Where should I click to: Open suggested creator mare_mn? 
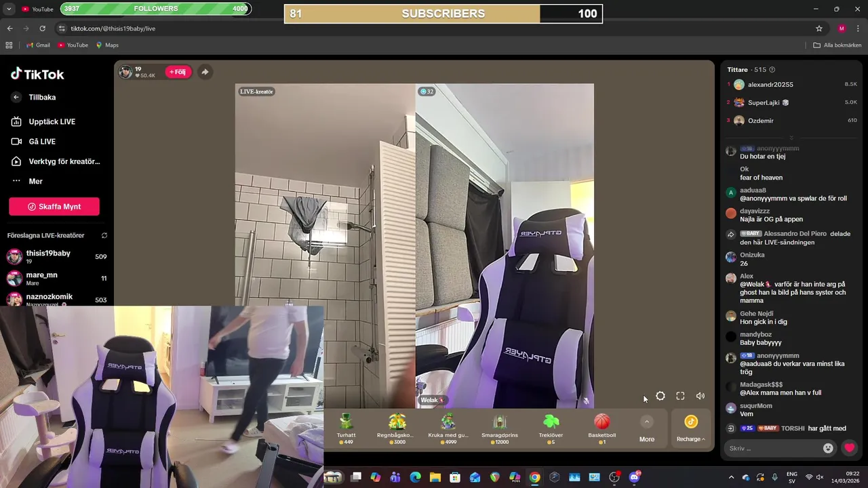[x=56, y=279]
